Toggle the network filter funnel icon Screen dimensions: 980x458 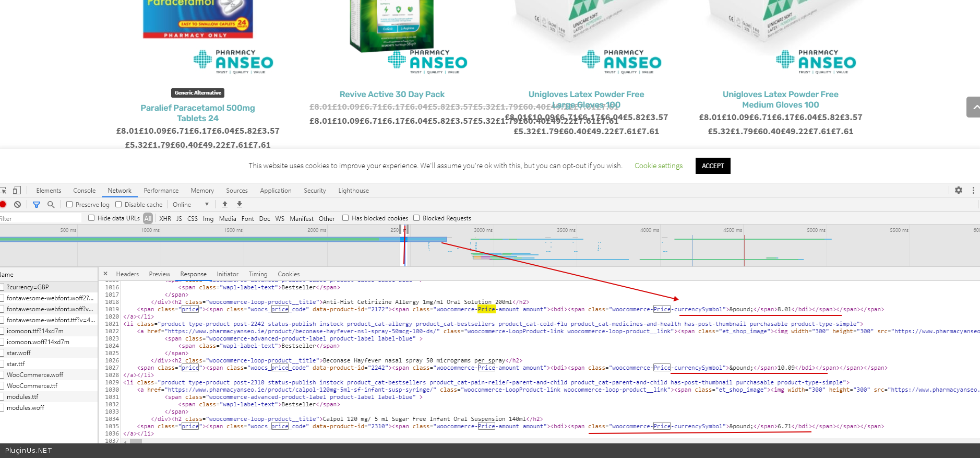[x=37, y=205]
